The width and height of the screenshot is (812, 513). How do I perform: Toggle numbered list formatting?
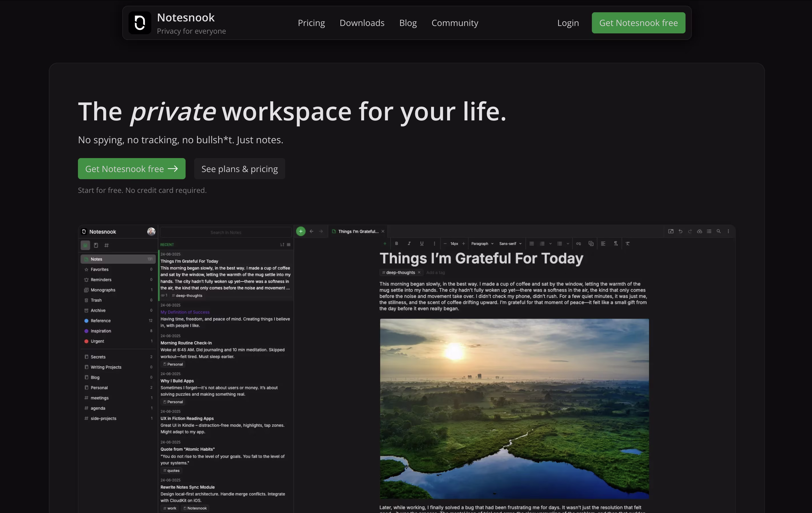pyautogui.click(x=542, y=243)
